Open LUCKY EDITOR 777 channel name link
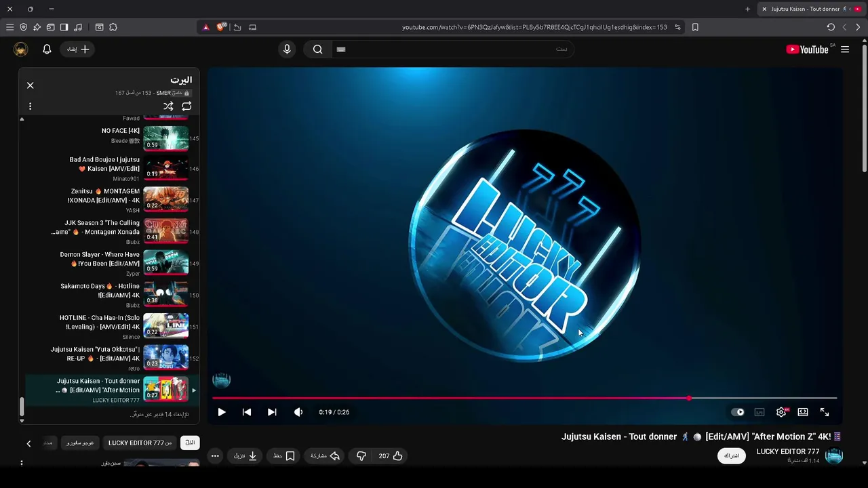This screenshot has height=488, width=868. click(x=788, y=451)
